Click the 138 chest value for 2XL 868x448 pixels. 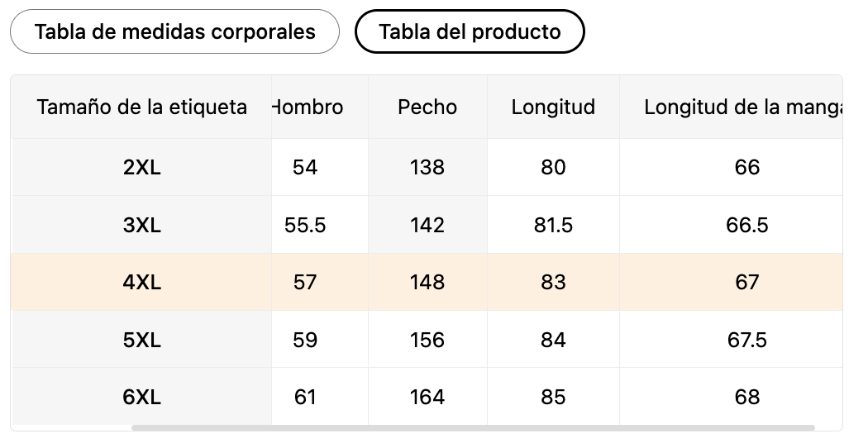coord(427,167)
